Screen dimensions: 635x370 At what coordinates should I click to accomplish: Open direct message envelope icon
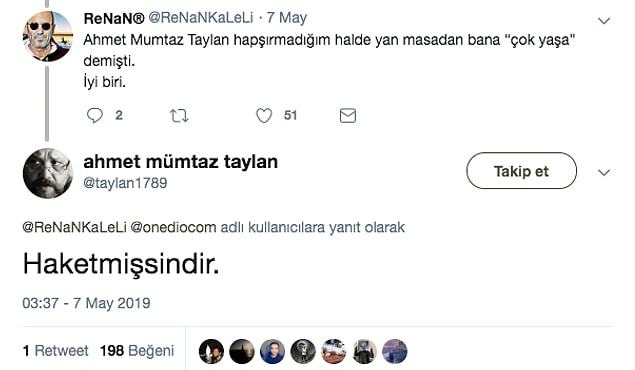click(x=347, y=116)
